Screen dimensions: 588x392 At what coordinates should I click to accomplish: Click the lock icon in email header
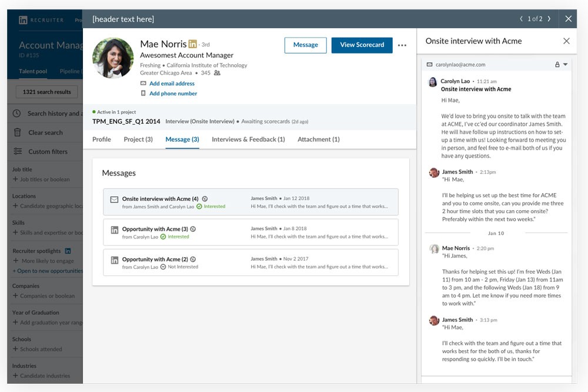tap(557, 65)
